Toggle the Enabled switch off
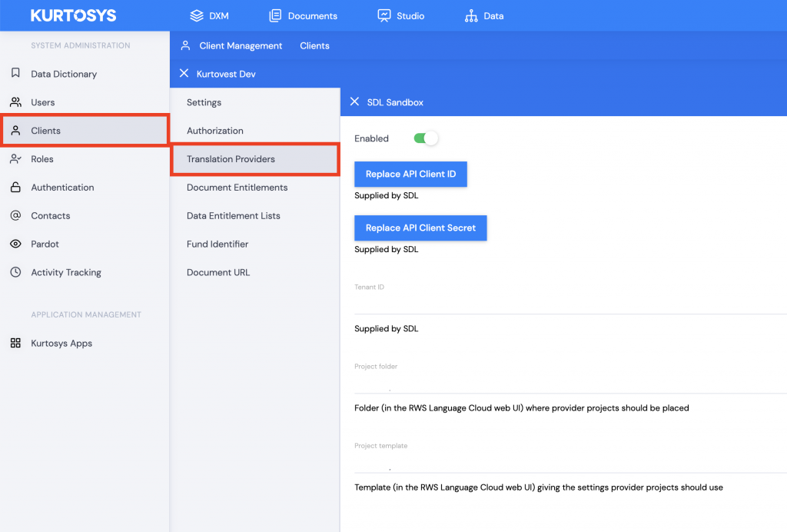Screen dimensions: 787x532 (x=426, y=138)
